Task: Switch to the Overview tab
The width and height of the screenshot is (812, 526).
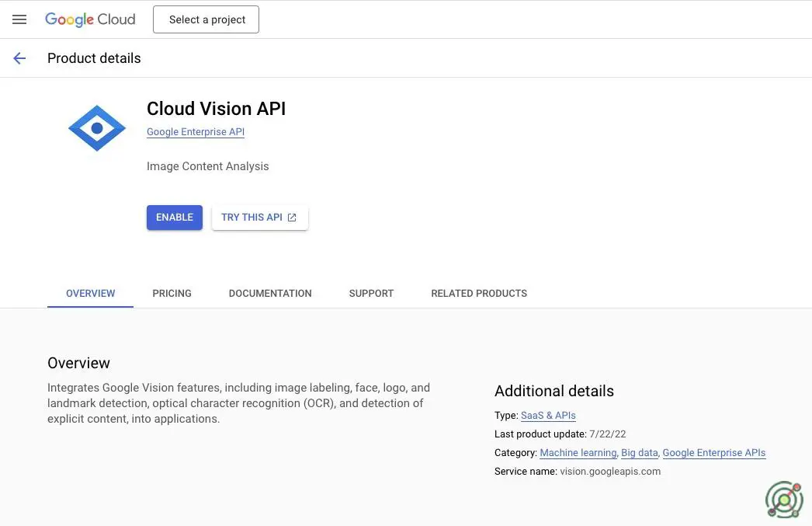Action: [x=91, y=294]
